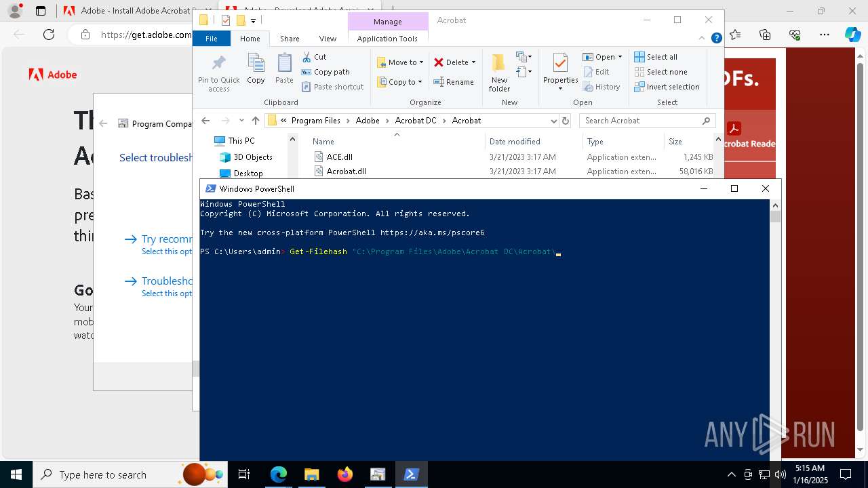Image resolution: width=868 pixels, height=488 pixels.
Task: Click the Manage contextual tab
Action: pos(388,22)
